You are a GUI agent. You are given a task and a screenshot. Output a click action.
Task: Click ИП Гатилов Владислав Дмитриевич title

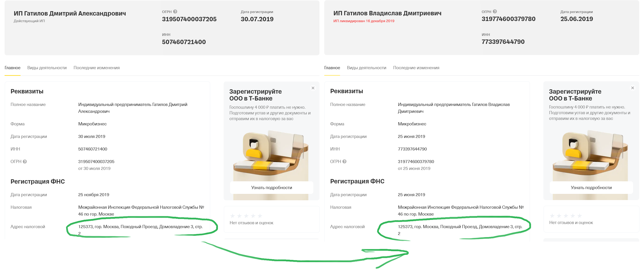click(387, 13)
